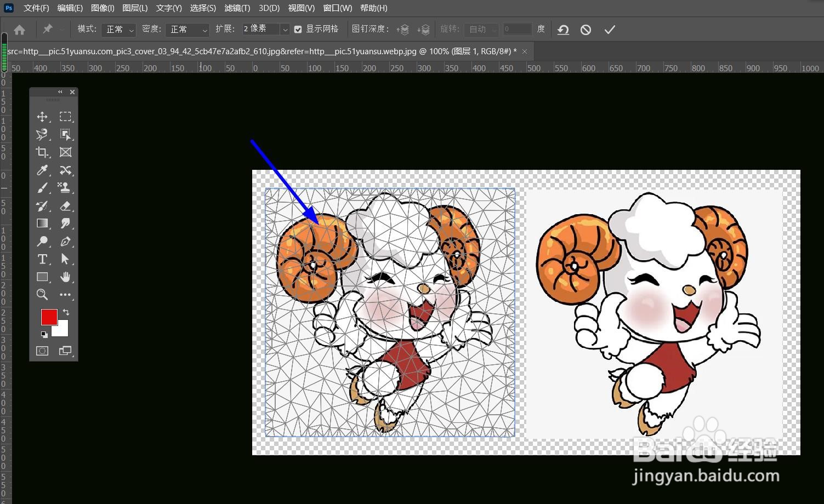Open the 文字(Y) menu
This screenshot has width=824, height=504.
pyautogui.click(x=169, y=8)
